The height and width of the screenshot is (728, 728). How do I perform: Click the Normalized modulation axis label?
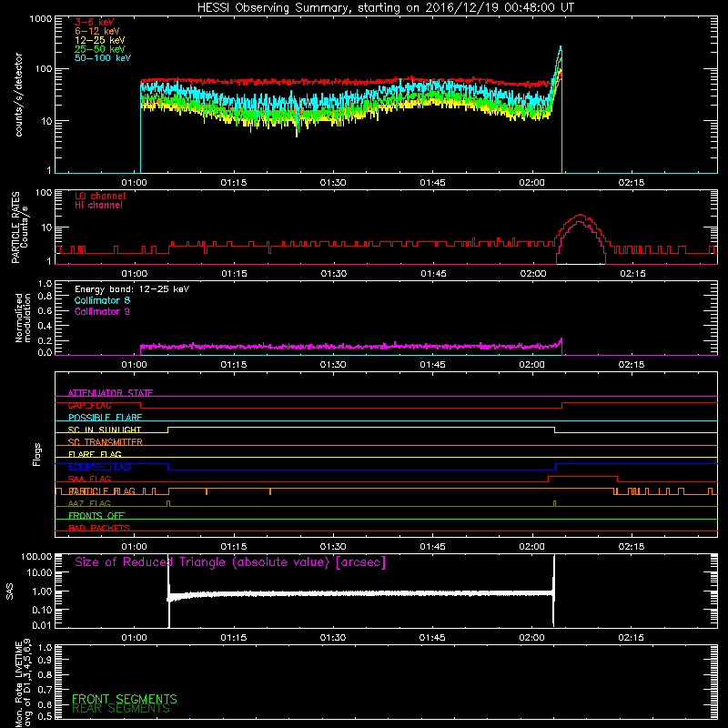pos(23,318)
